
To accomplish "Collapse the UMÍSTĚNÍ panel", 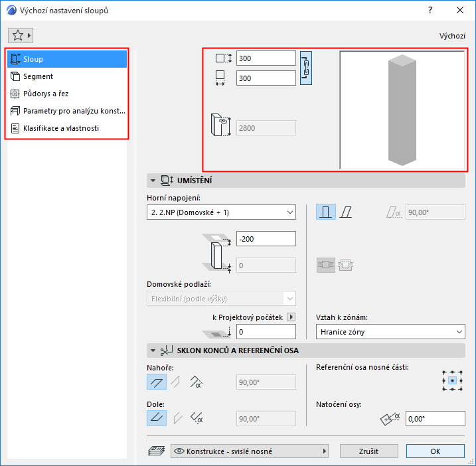I will pyautogui.click(x=153, y=181).
